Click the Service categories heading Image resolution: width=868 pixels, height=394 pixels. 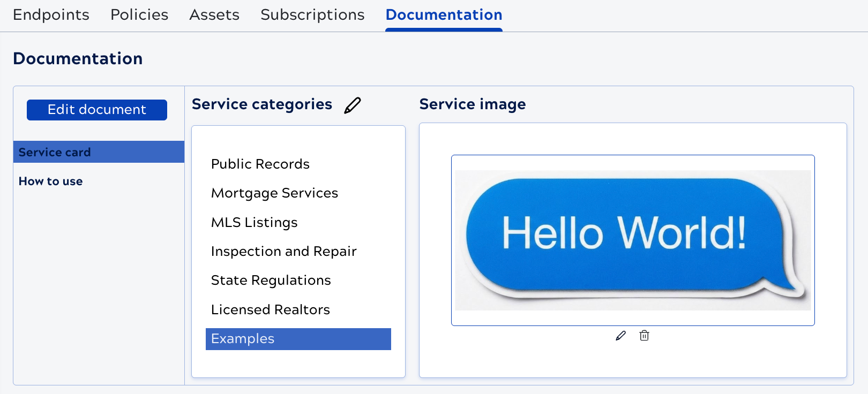pyautogui.click(x=262, y=104)
